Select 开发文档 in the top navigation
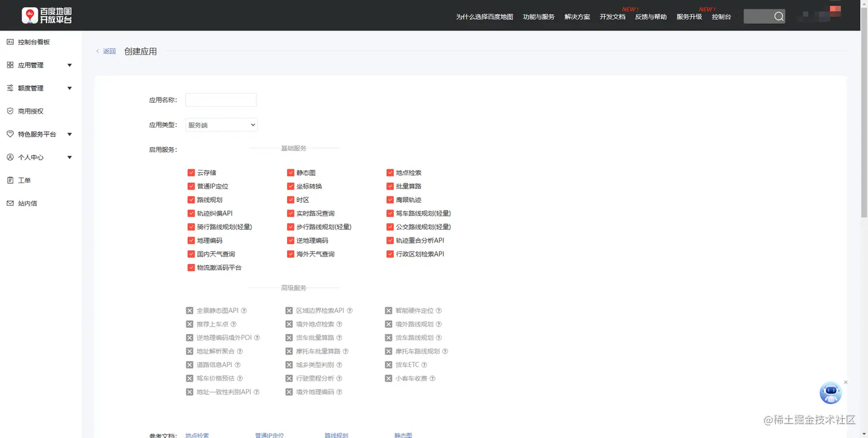Viewport: 868px width, 438px height. point(612,17)
